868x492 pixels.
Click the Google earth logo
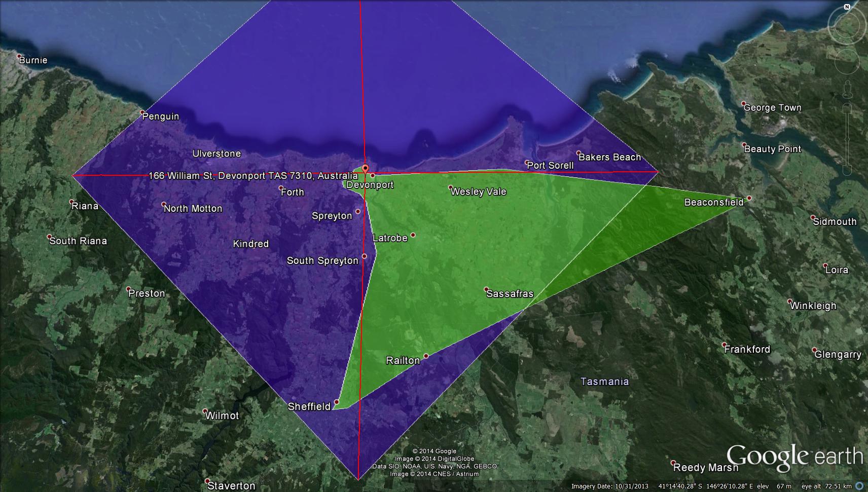pyautogui.click(x=794, y=456)
